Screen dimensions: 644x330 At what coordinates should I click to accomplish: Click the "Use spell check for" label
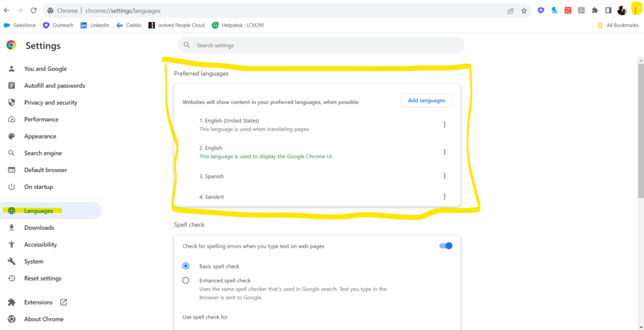tap(205, 317)
